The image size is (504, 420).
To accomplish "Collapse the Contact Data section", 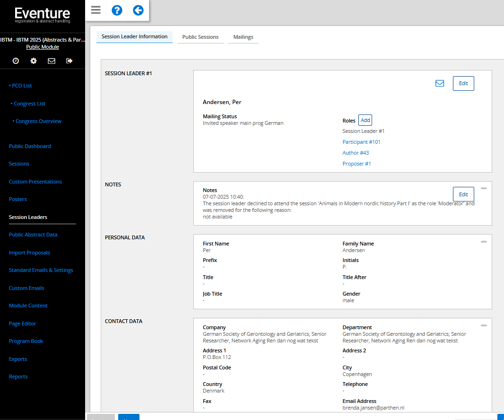I will [x=483, y=325].
